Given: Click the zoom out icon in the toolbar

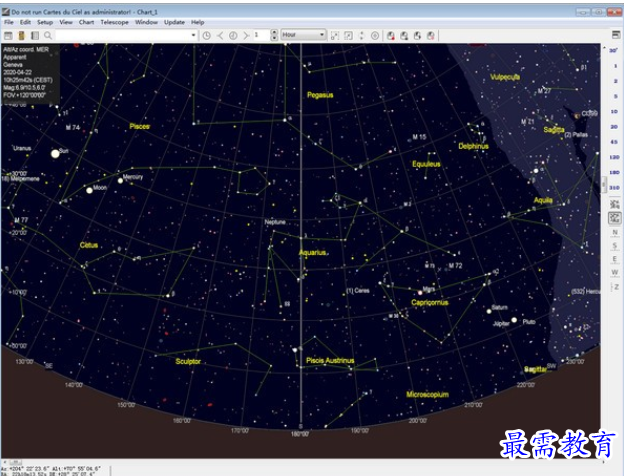Looking at the screenshot, I should [349, 35].
